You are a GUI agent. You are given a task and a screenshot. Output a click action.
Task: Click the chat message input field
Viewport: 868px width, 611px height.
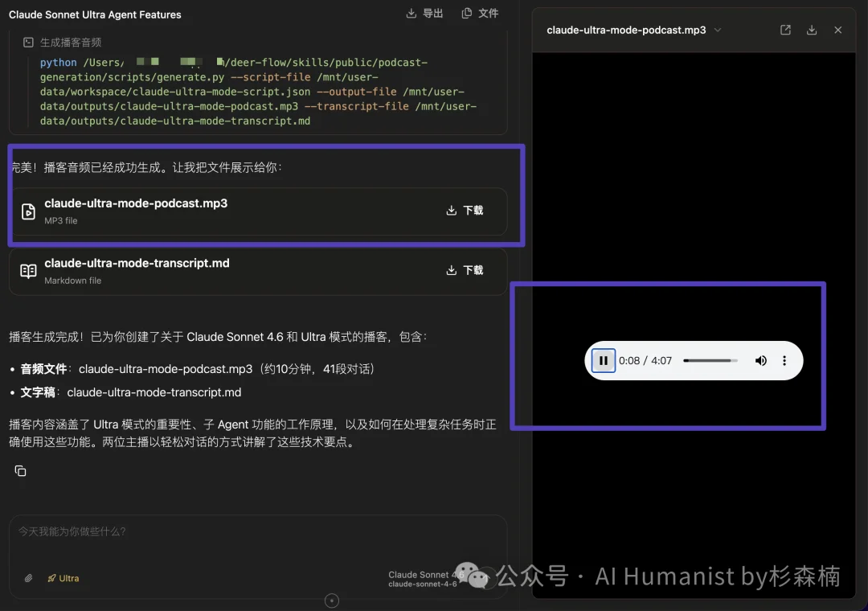[x=241, y=531]
